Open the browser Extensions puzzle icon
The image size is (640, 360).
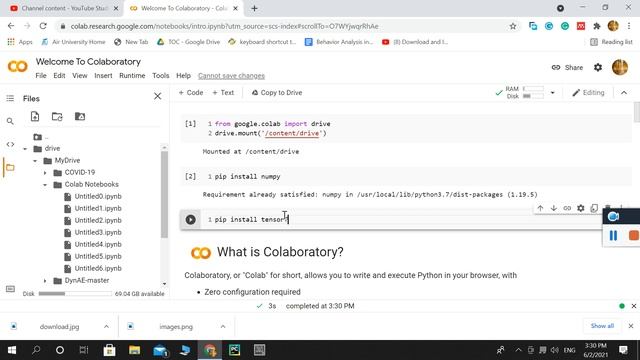pyautogui.click(x=597, y=26)
